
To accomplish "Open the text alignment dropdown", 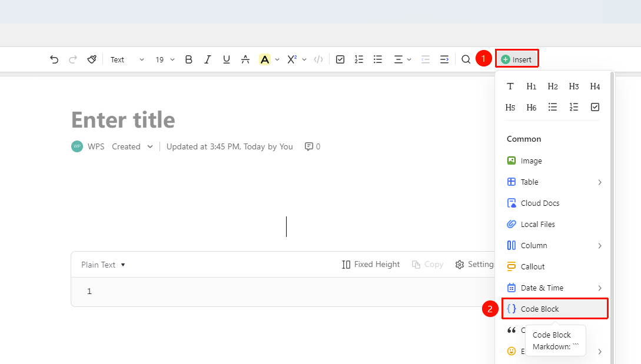I will (x=402, y=59).
